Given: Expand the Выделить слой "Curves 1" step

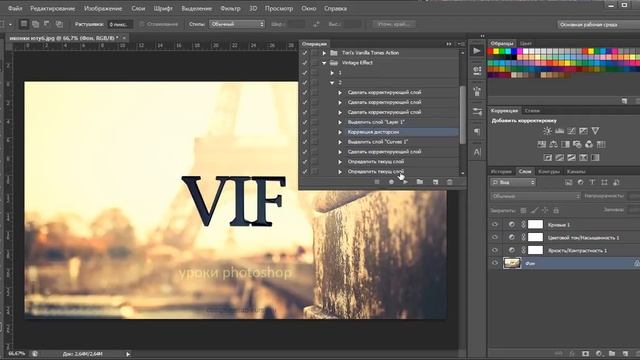Looking at the screenshot, I should [340, 142].
